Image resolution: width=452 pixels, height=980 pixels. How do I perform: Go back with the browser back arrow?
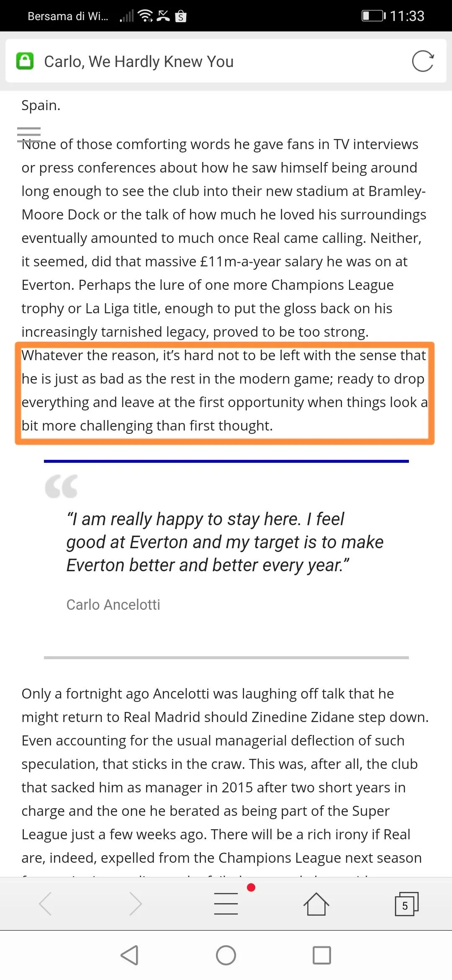click(x=45, y=903)
